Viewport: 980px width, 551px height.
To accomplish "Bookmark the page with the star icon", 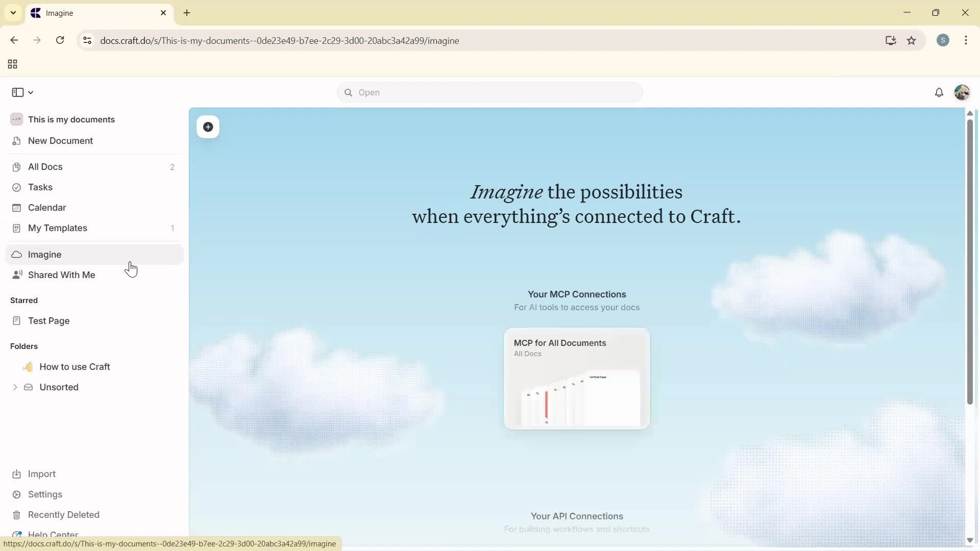I will (x=912, y=41).
